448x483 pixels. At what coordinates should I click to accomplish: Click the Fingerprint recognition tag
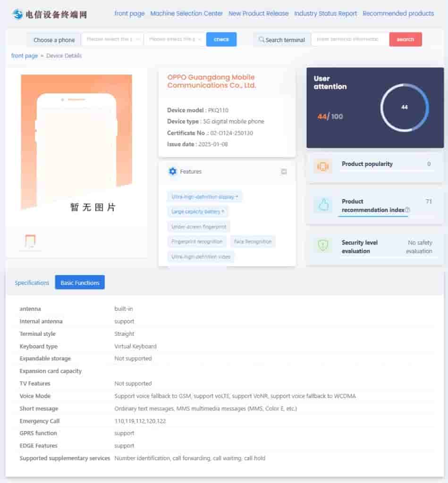(197, 242)
